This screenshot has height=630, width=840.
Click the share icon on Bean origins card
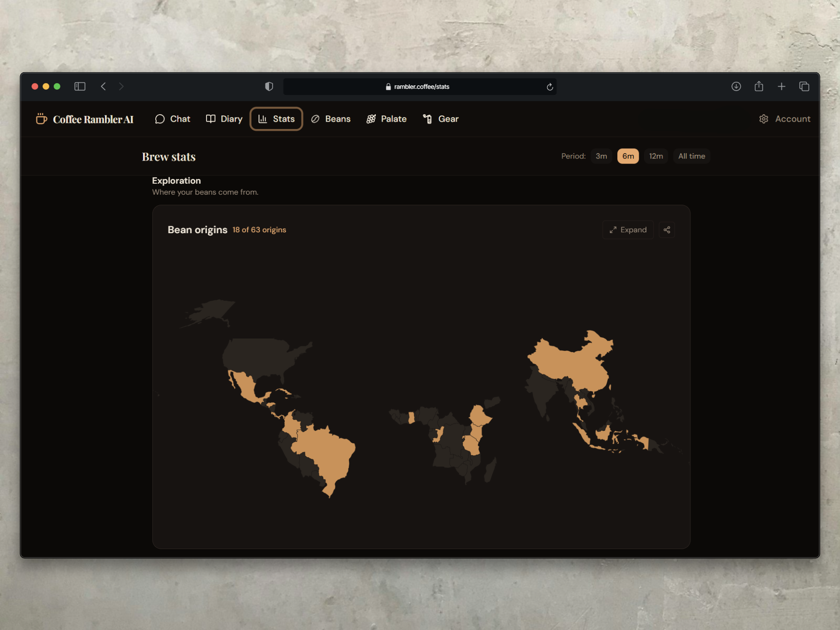click(667, 230)
